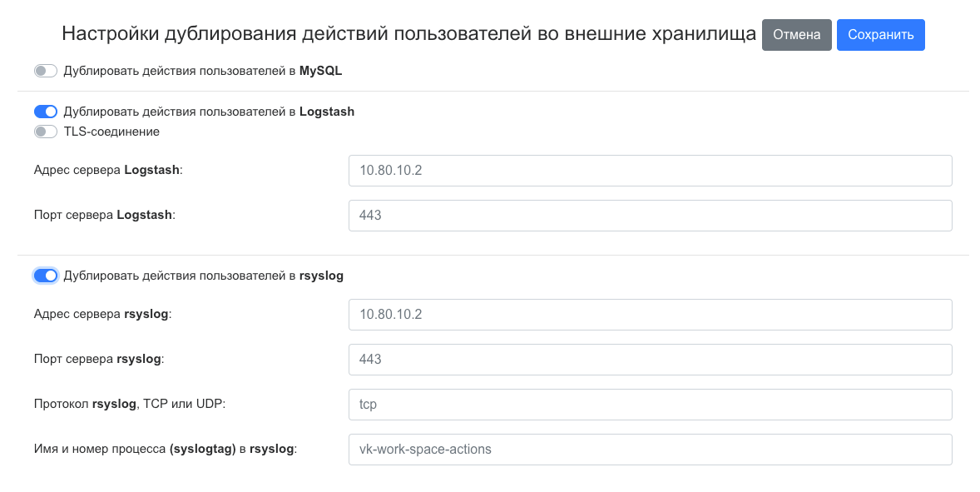
Task: Click the 'Порт сервера Logstash' label
Action: tap(105, 215)
